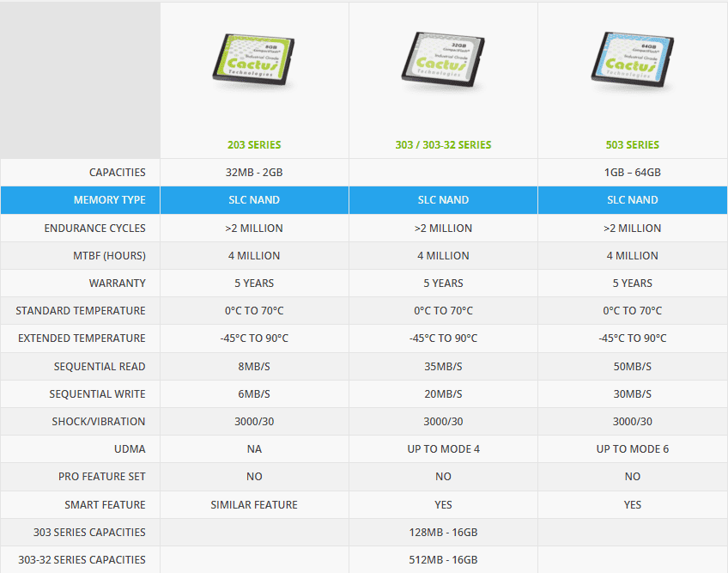The height and width of the screenshot is (573, 728).
Task: Click the PRO FEATURE SET row label
Action: 101,476
